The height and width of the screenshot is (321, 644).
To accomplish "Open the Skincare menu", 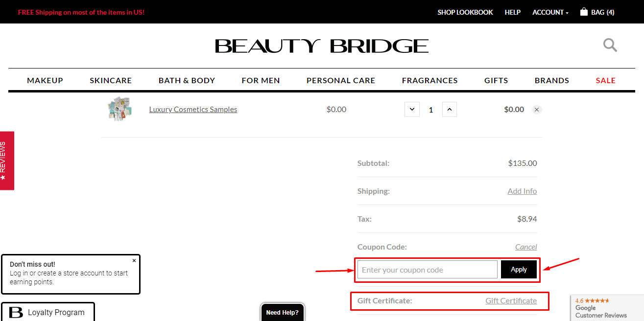I will point(111,80).
